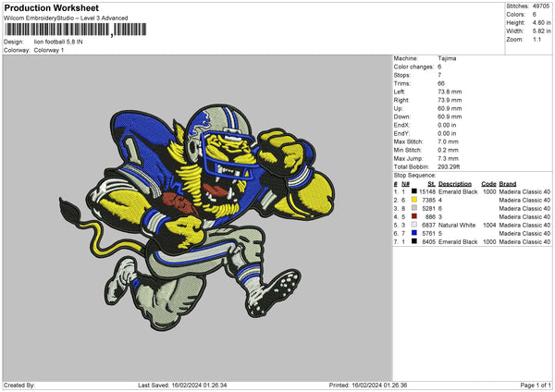Click the design name 'lion football 5,8 IN'

(x=58, y=42)
